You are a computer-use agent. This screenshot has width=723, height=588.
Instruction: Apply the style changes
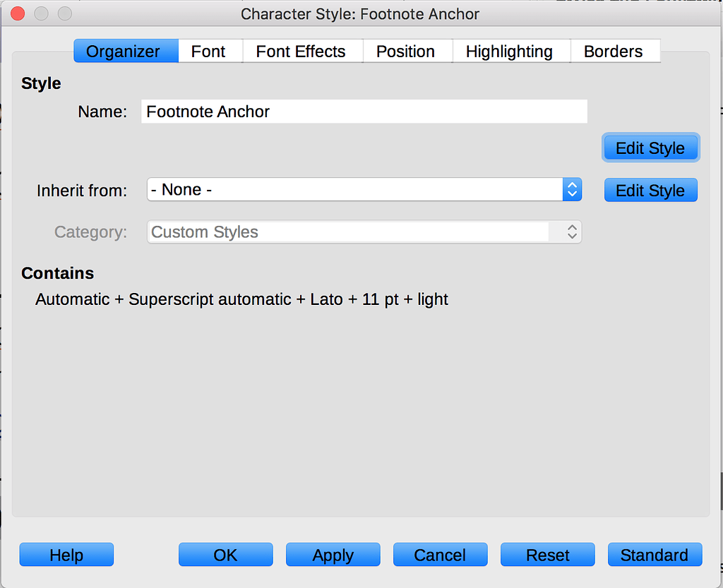pos(333,555)
